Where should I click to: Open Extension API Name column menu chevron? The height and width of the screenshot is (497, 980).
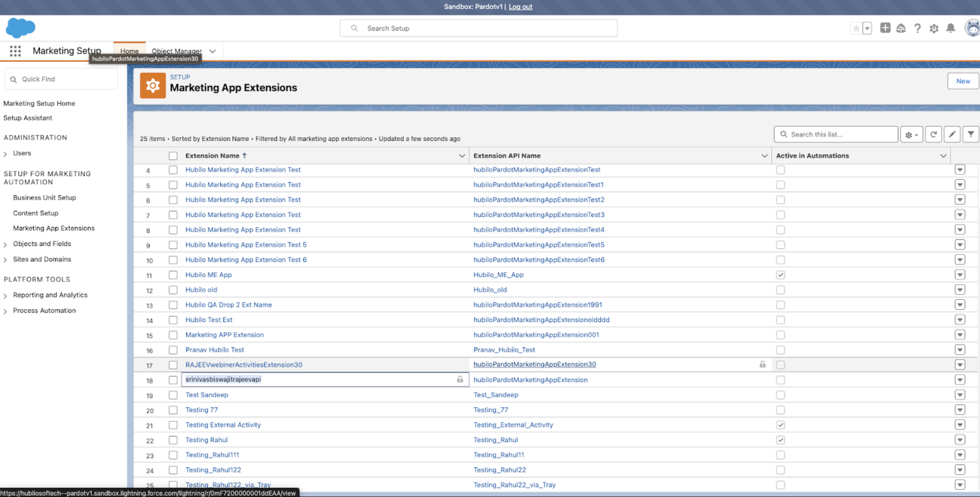tap(764, 156)
